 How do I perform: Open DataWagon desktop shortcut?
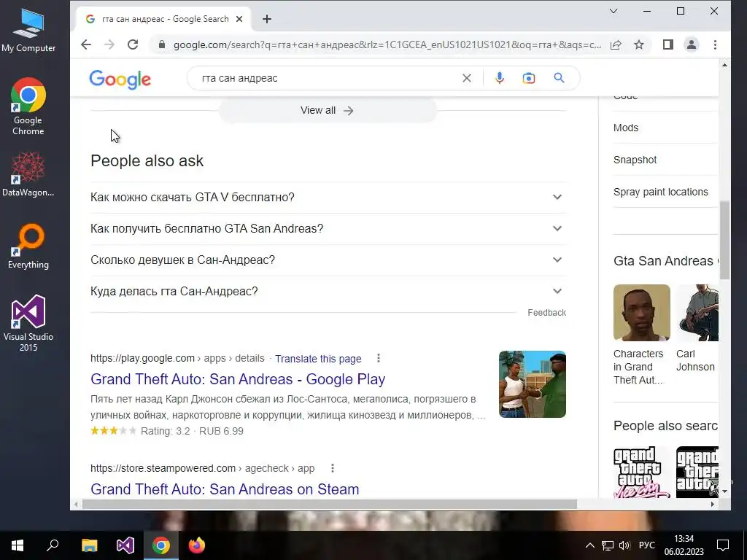[x=28, y=174]
